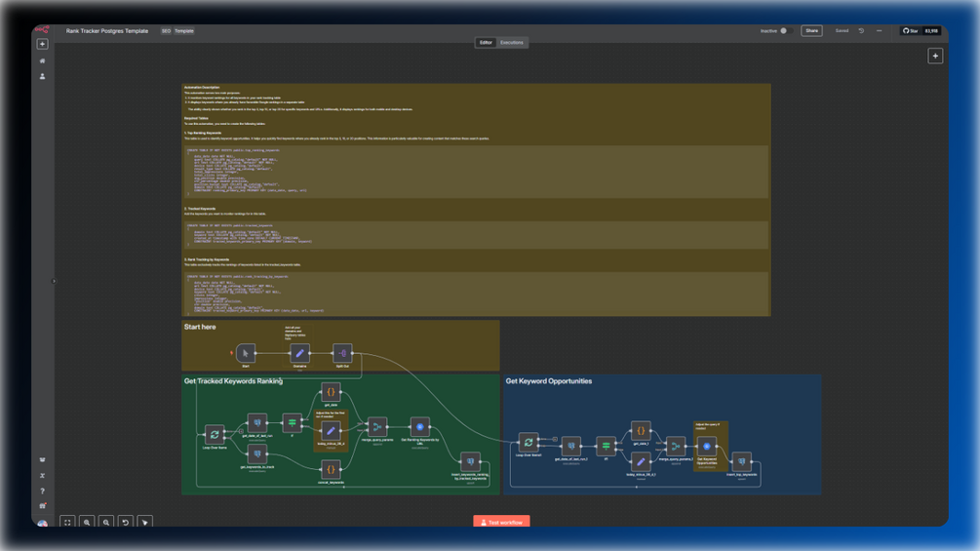Switch to the Executions tab

pyautogui.click(x=512, y=43)
